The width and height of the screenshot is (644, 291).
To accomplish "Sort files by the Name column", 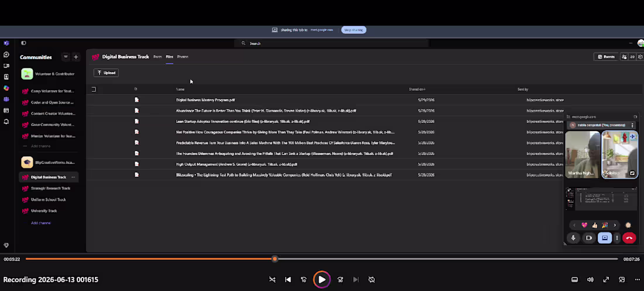I will tap(180, 89).
